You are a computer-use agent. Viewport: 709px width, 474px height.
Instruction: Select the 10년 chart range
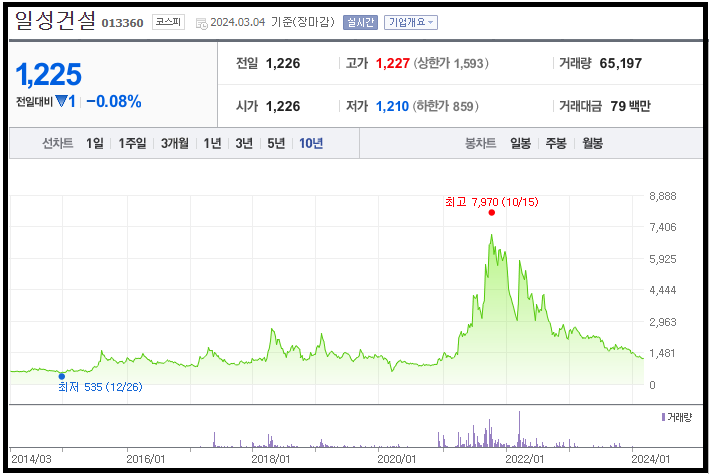(x=311, y=143)
